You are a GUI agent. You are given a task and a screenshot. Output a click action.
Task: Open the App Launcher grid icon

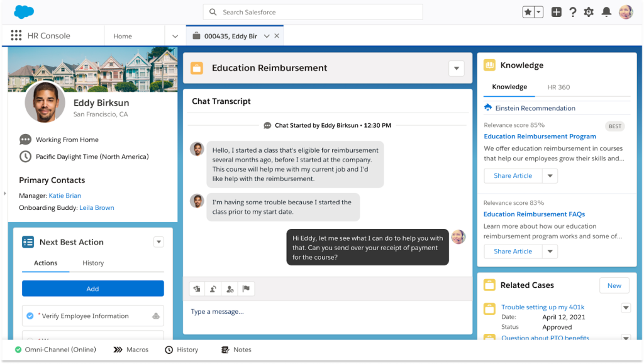16,36
